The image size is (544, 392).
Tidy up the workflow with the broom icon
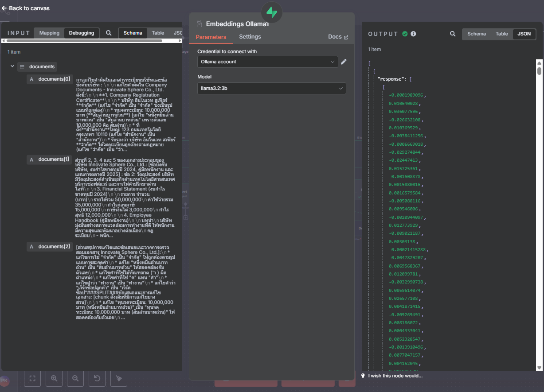118,378
